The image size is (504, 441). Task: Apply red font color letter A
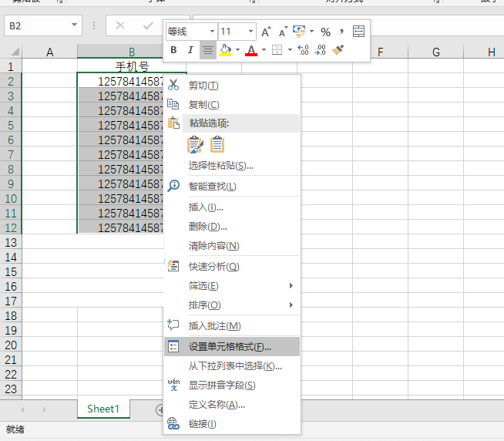251,50
